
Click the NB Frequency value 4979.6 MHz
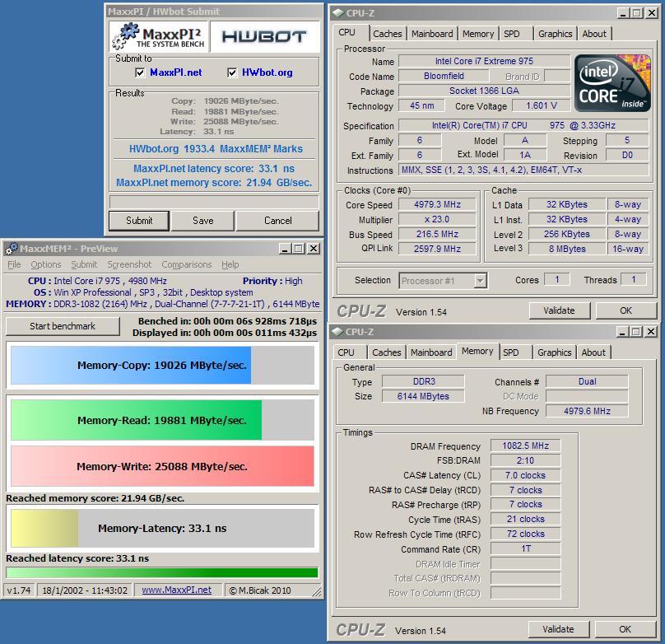coord(587,411)
